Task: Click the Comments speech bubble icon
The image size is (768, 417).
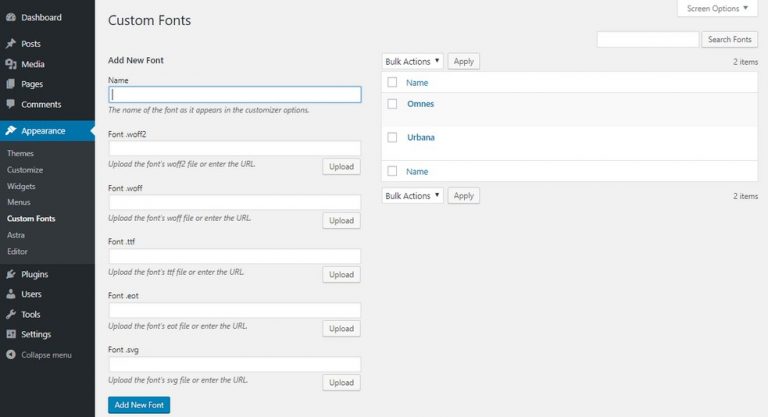Action: coord(11,104)
